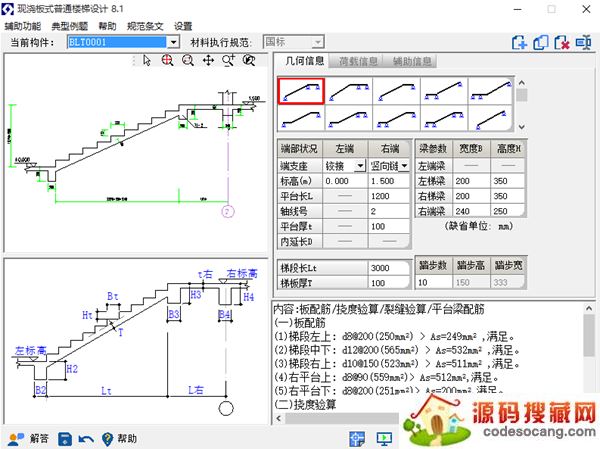Click the rename component icon
The image size is (600, 449).
coord(584,42)
